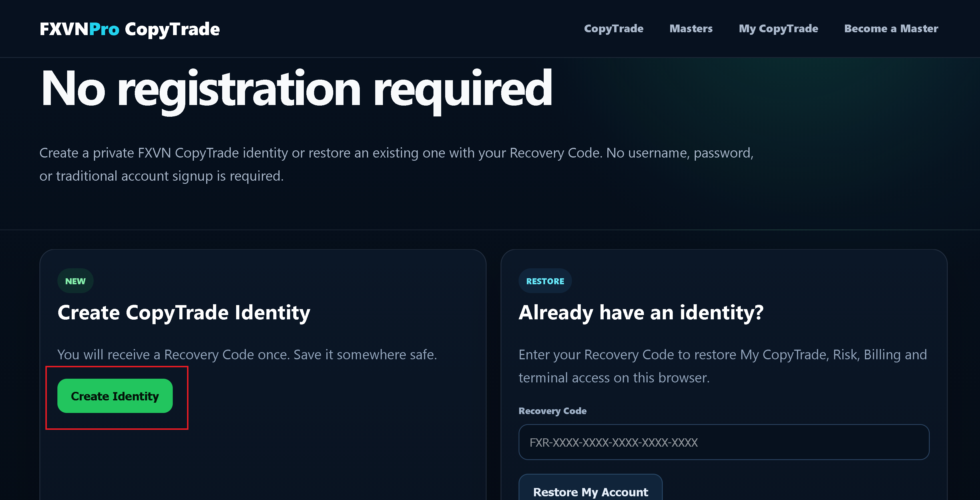
Task: Select Become a Master nav link
Action: click(x=891, y=29)
